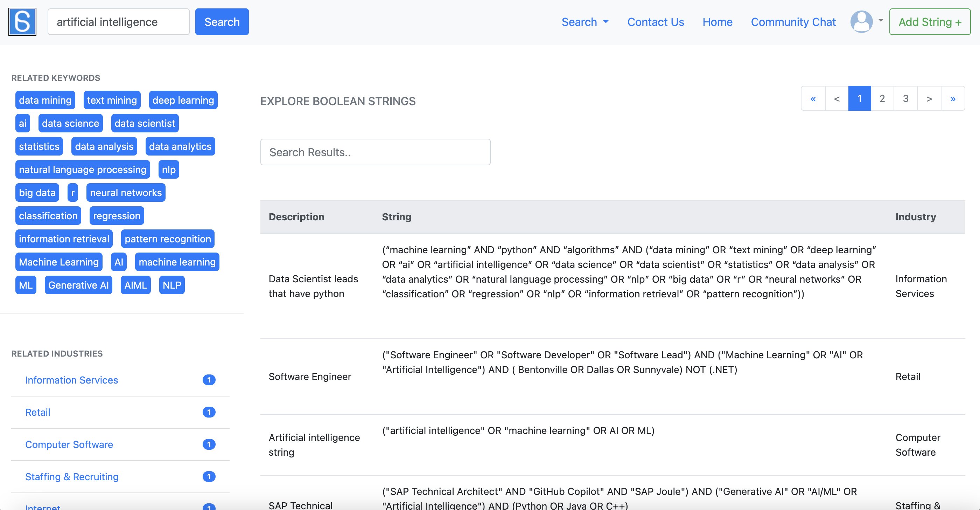
Task: Click the caret beside the avatar
Action: coord(880,21)
